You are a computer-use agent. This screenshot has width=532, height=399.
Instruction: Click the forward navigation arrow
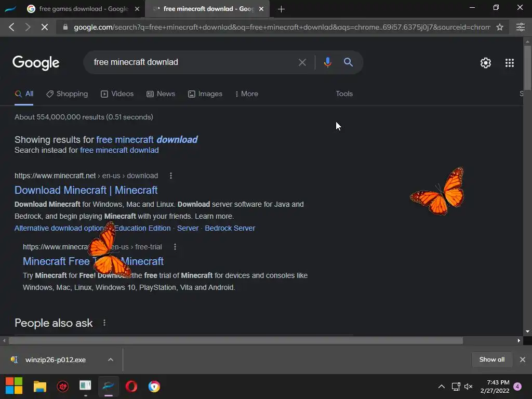(x=28, y=27)
